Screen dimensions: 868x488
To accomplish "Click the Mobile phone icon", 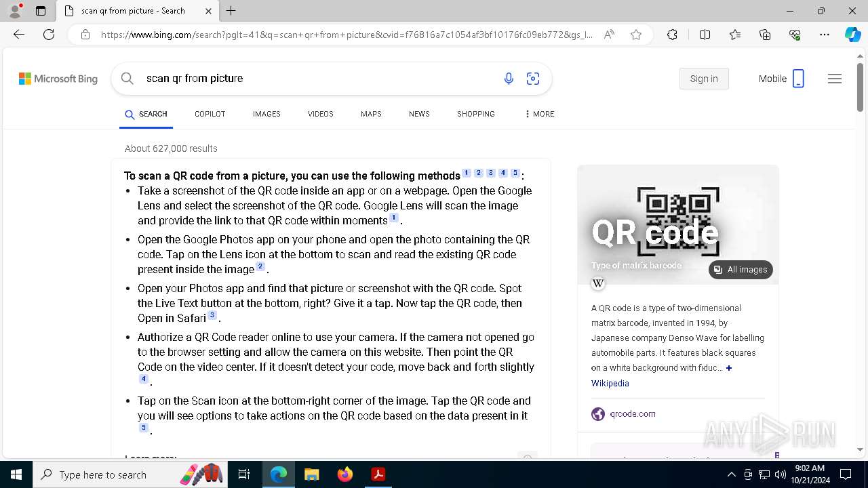I will (x=798, y=79).
